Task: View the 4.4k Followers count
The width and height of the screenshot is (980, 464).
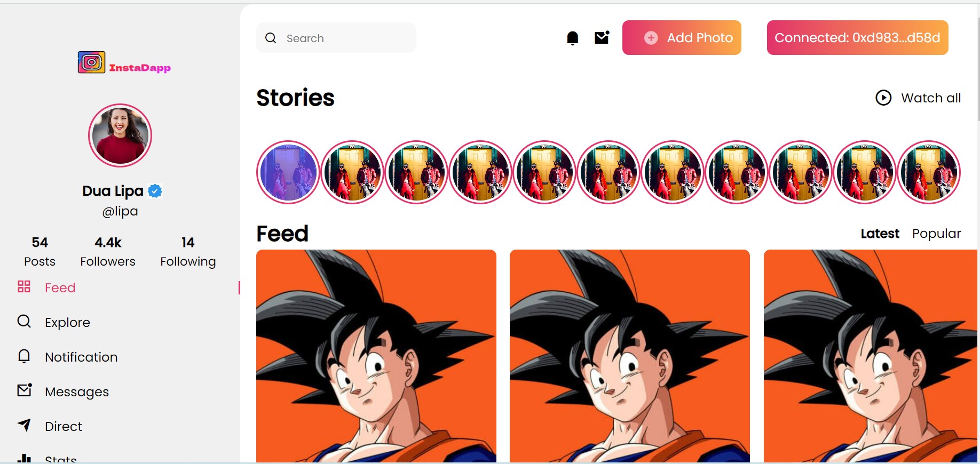Action: pos(108,252)
